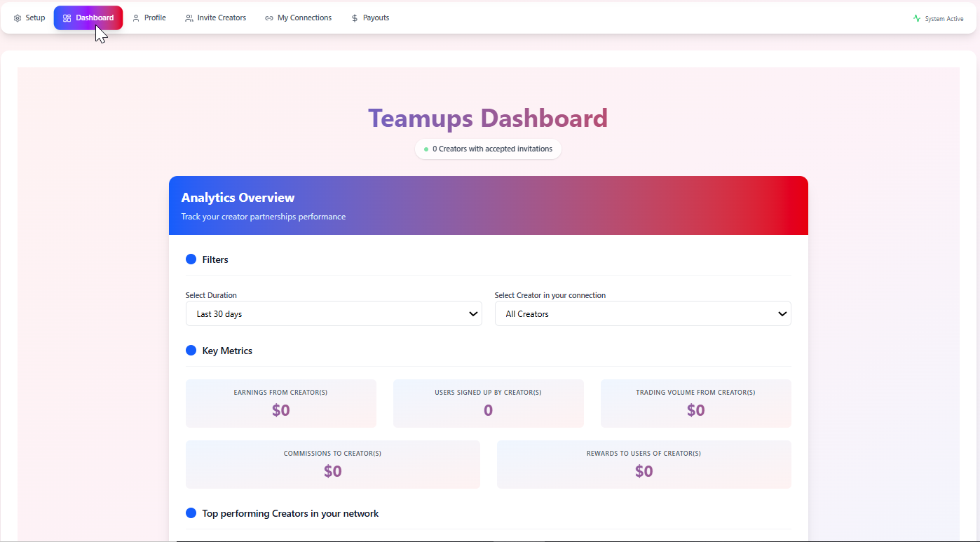Click the My Connections link icon
The image size is (980, 542).
point(268,18)
